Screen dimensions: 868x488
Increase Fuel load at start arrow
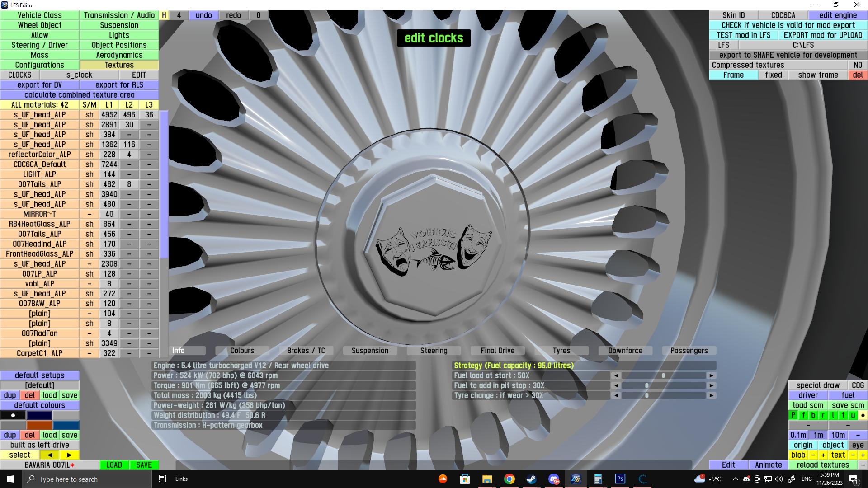711,375
